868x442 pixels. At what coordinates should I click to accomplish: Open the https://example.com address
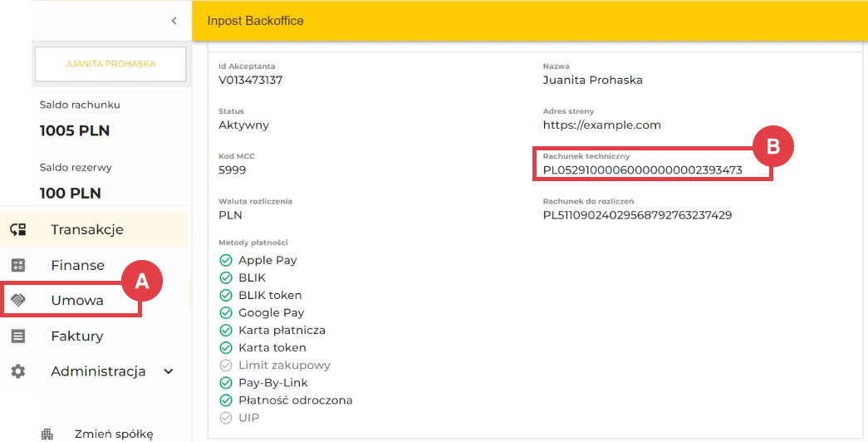click(601, 125)
